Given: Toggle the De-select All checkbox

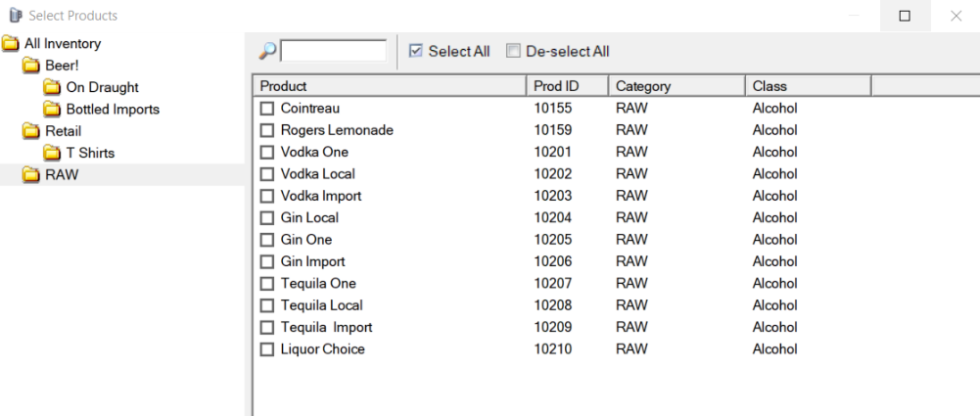Looking at the screenshot, I should (x=513, y=51).
